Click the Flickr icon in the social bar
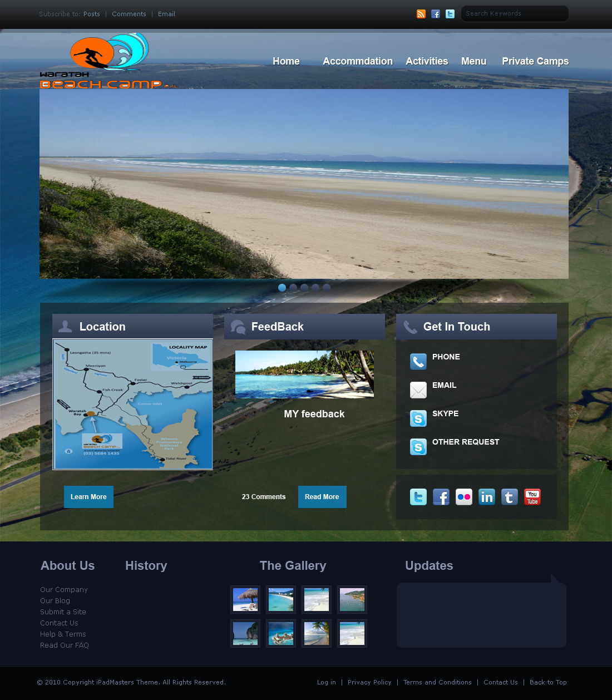The width and height of the screenshot is (612, 700). [463, 497]
